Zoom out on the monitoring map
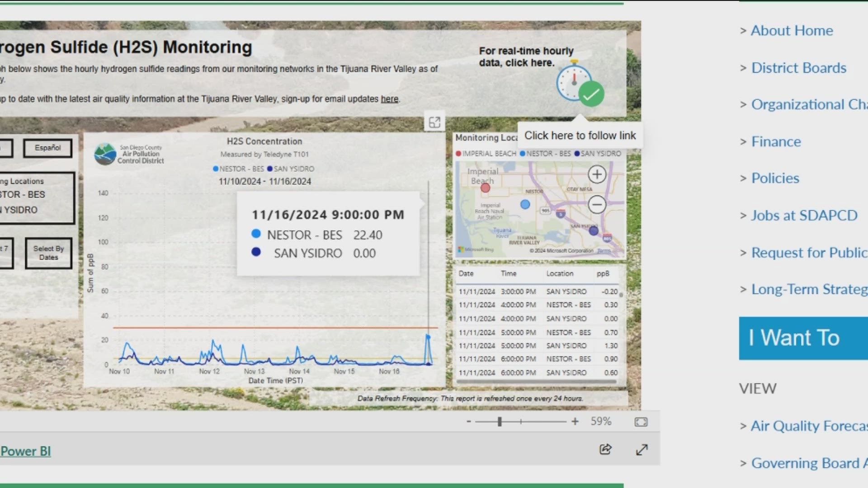 tap(597, 205)
